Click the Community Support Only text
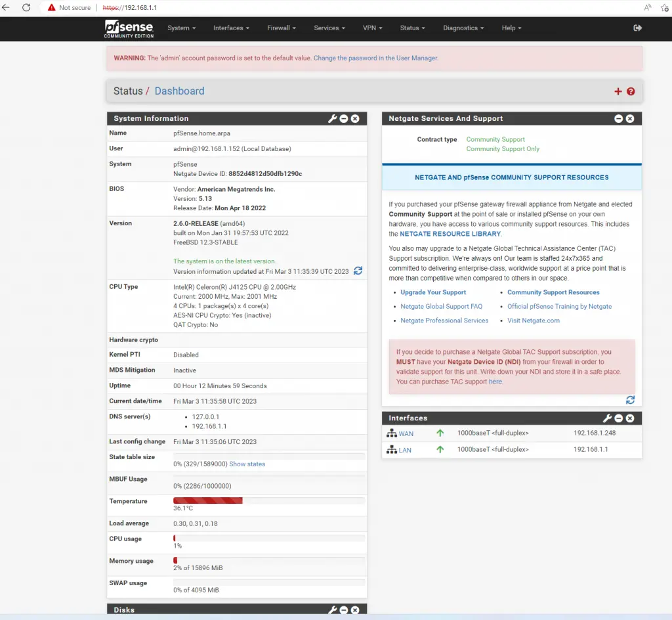The width and height of the screenshot is (672, 620). point(503,149)
